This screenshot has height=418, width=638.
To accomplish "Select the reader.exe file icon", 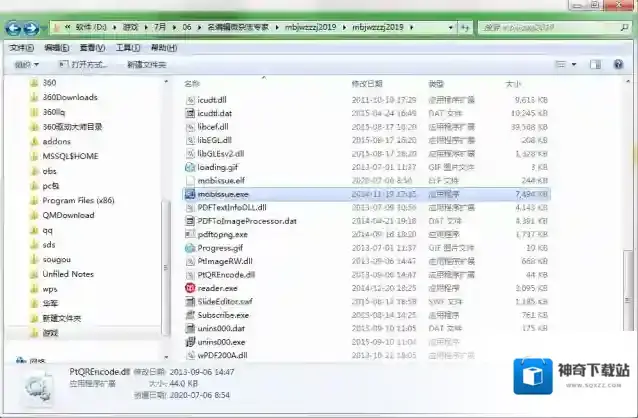I will 191,288.
